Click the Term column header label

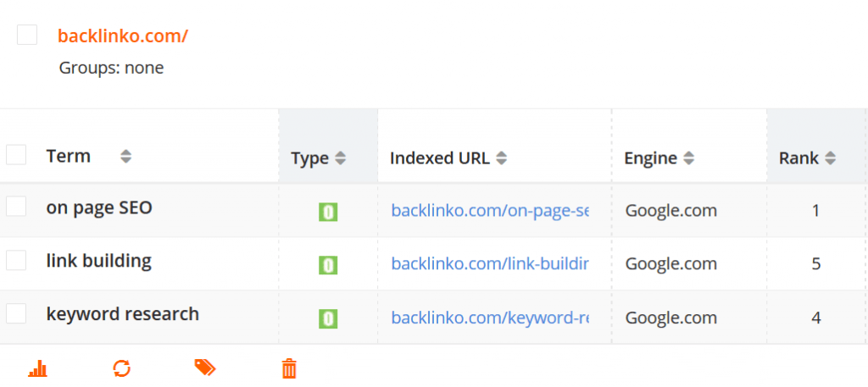click(69, 156)
